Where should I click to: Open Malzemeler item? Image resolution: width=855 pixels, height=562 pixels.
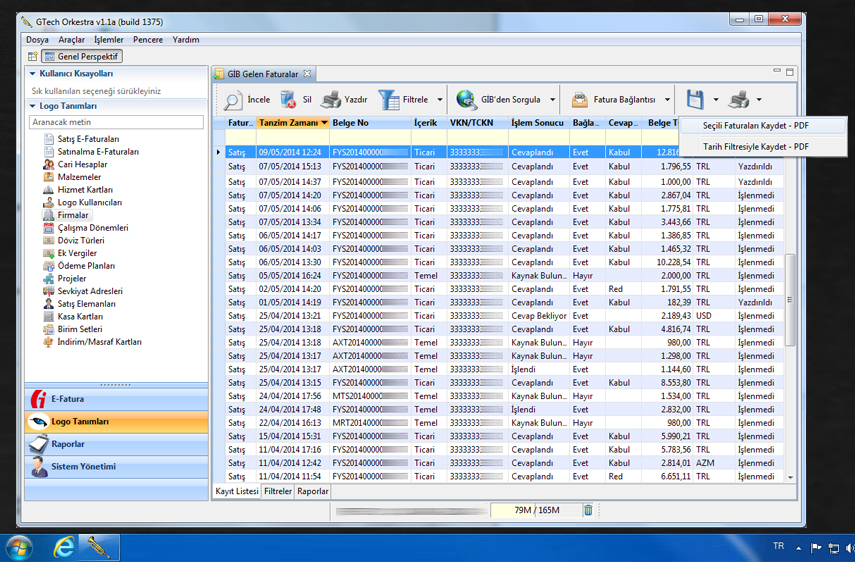(x=79, y=177)
